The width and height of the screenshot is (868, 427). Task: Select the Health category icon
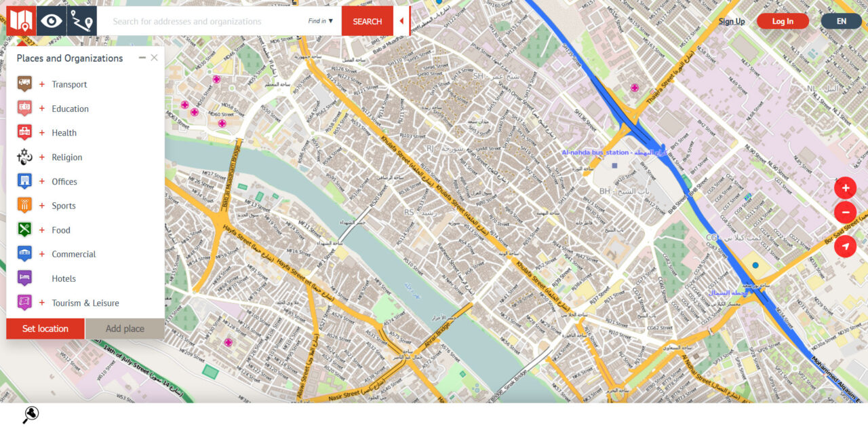(24, 132)
